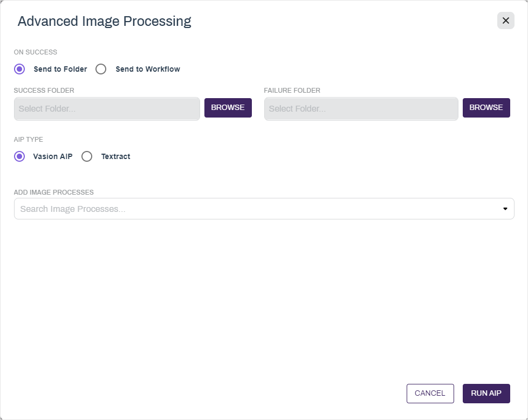Browse for the Success Folder
Screen dimensions: 528x420
(228, 108)
